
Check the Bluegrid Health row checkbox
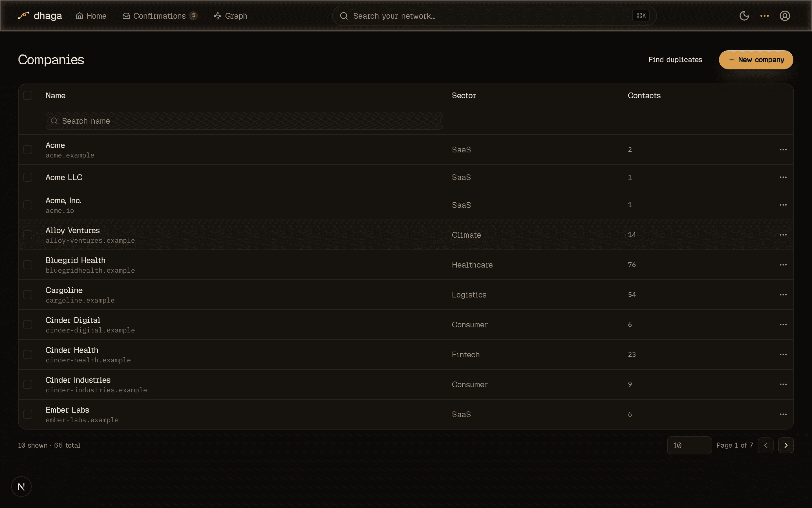[28, 265]
